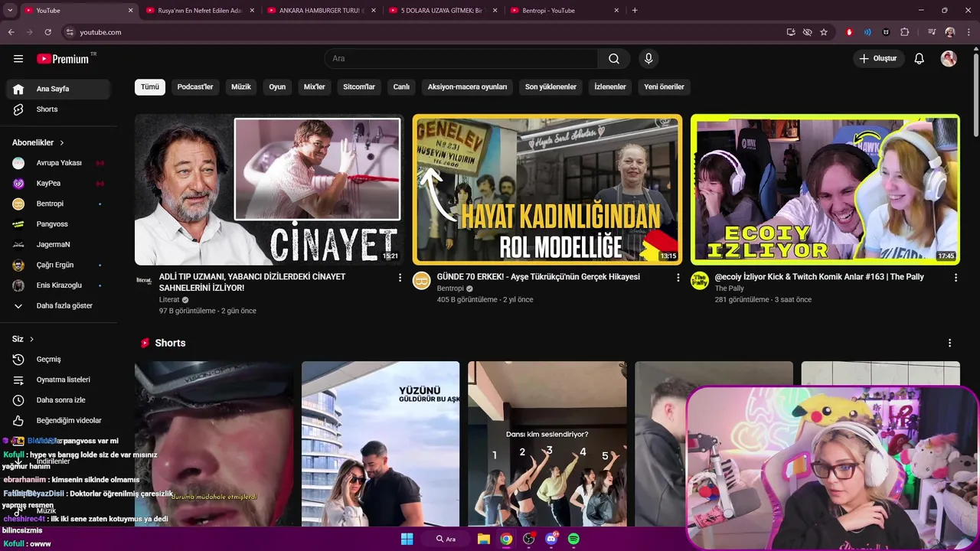The width and height of the screenshot is (980, 551).
Task: Select the Oyun filter chip
Action: pyautogui.click(x=277, y=87)
